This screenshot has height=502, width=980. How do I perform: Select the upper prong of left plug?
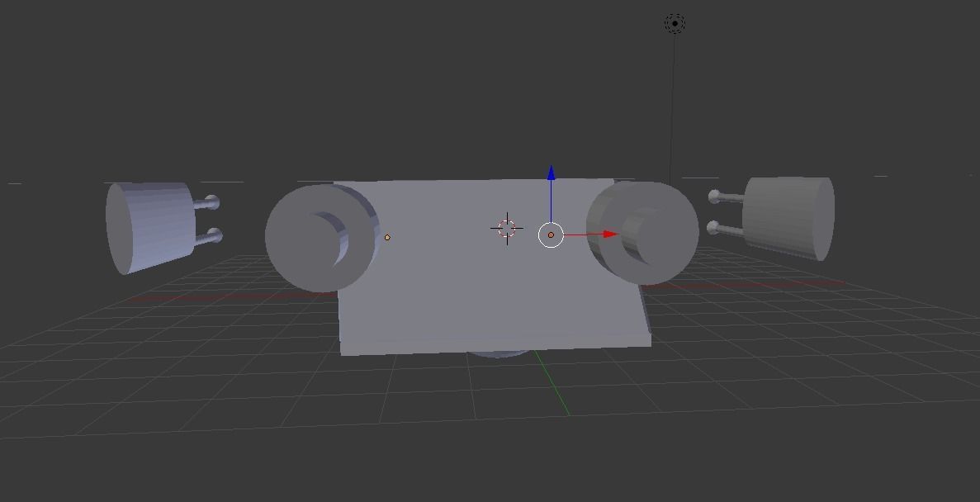(x=207, y=203)
